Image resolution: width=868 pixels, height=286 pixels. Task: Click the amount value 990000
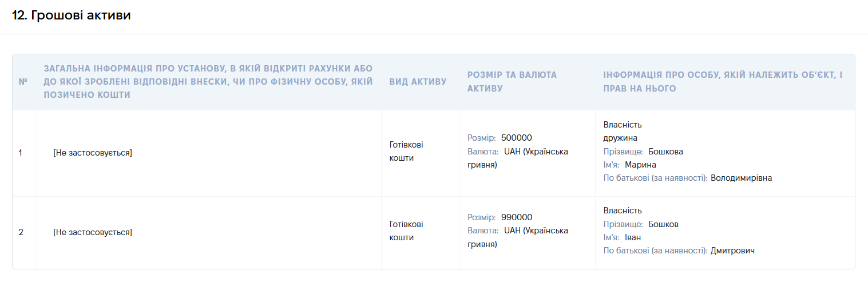[x=517, y=217]
